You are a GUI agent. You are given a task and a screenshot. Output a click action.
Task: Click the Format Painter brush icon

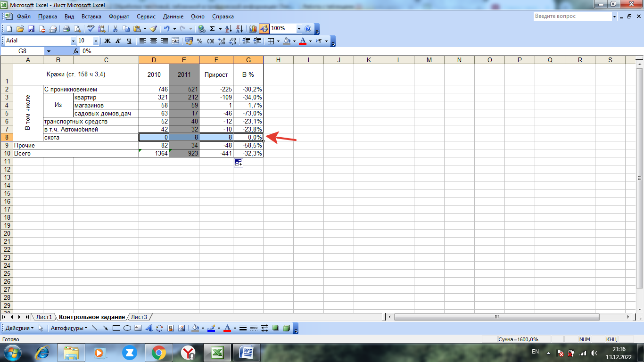[x=153, y=29]
